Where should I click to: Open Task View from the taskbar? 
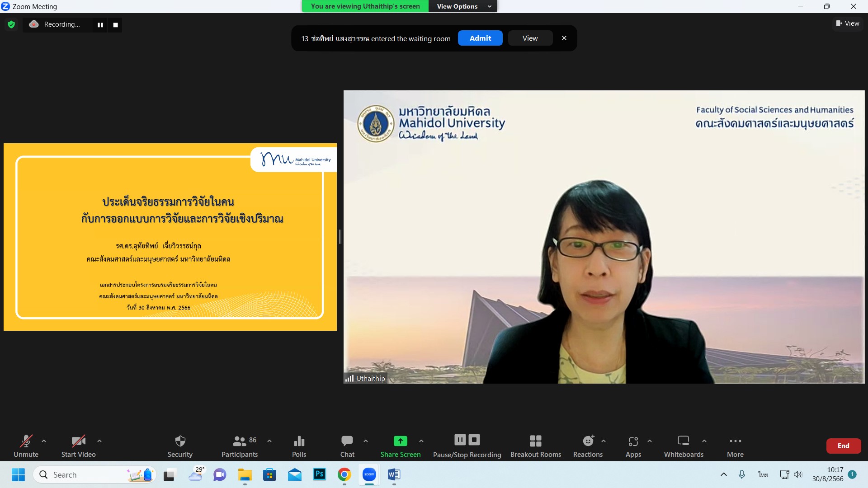point(169,474)
